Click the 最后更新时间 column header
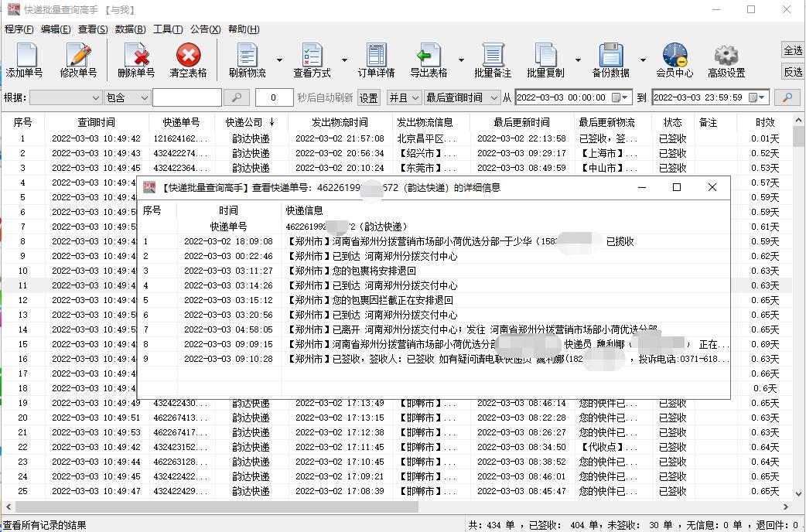Screen dimensions: 806x532 point(522,122)
